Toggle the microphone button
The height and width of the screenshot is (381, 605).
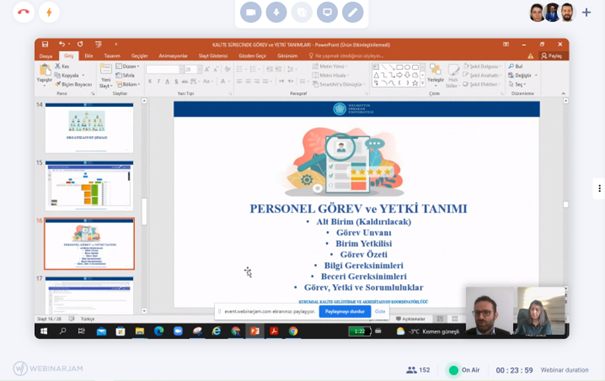pyautogui.click(x=276, y=12)
